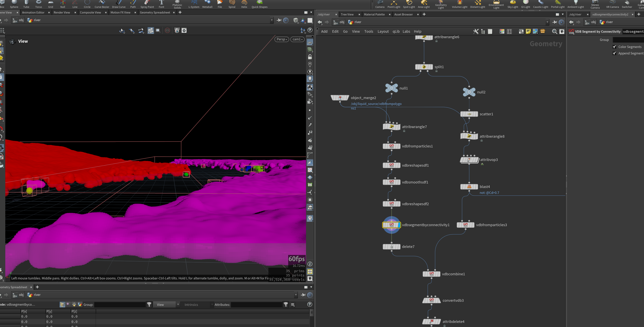Open the spreadsheet View dropdown
Viewport: 644px width, 327px height.
(x=166, y=304)
